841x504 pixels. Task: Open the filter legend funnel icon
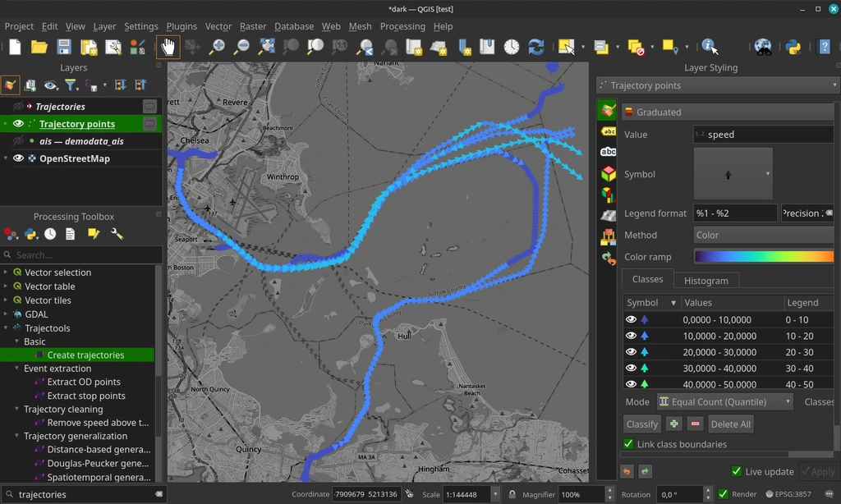pos(71,85)
